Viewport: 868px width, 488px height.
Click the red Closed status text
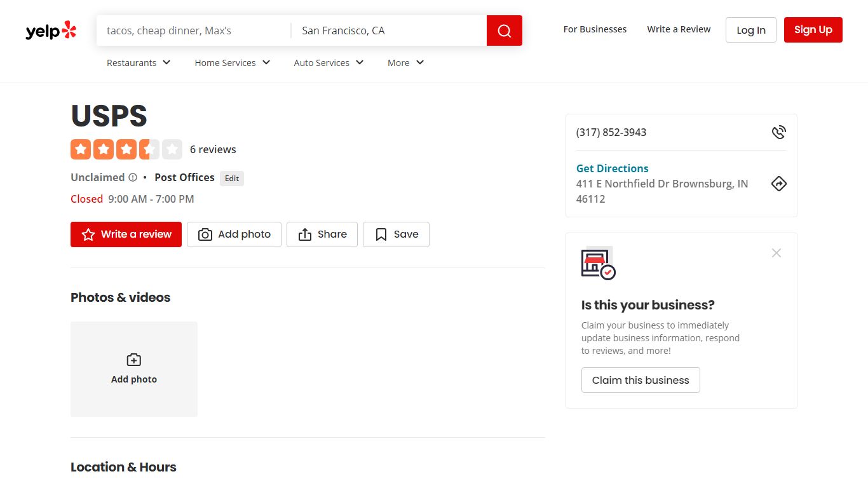click(86, 199)
